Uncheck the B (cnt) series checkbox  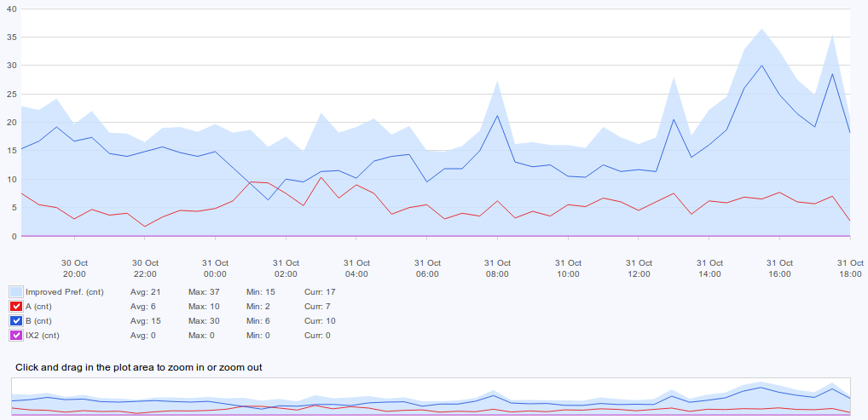(x=16, y=321)
